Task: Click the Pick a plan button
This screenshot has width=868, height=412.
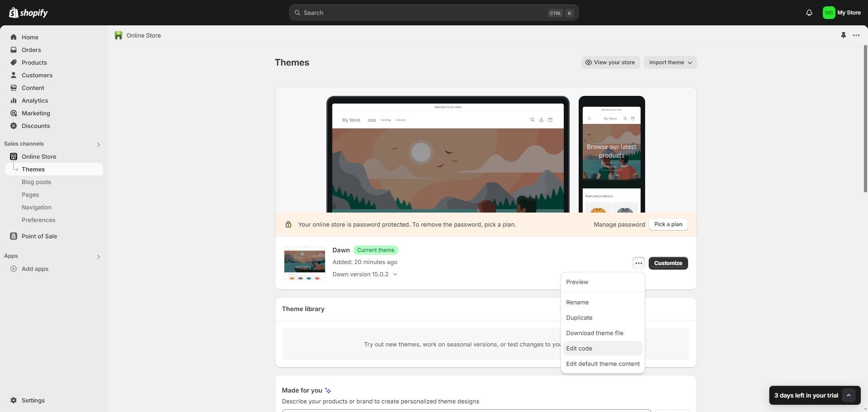Action: [x=668, y=224]
